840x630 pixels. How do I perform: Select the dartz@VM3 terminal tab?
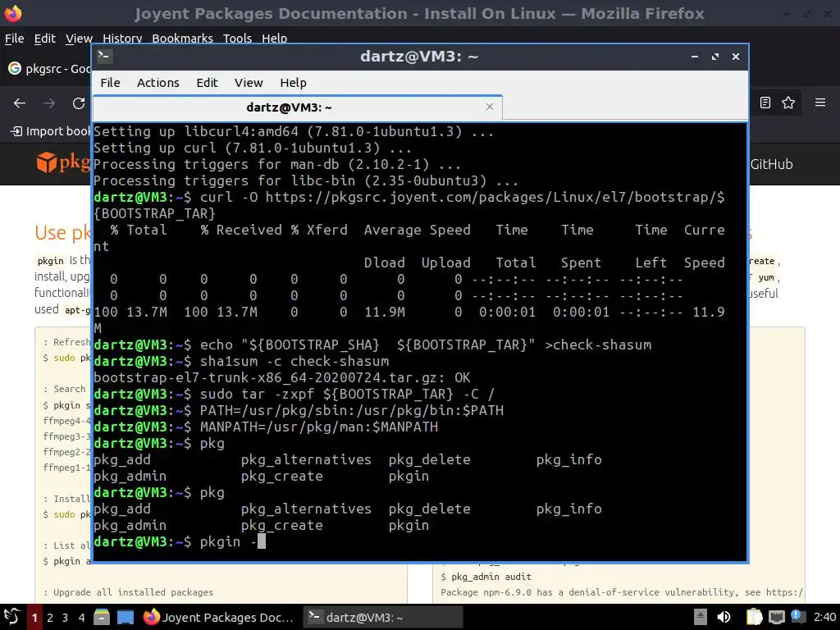(297, 107)
